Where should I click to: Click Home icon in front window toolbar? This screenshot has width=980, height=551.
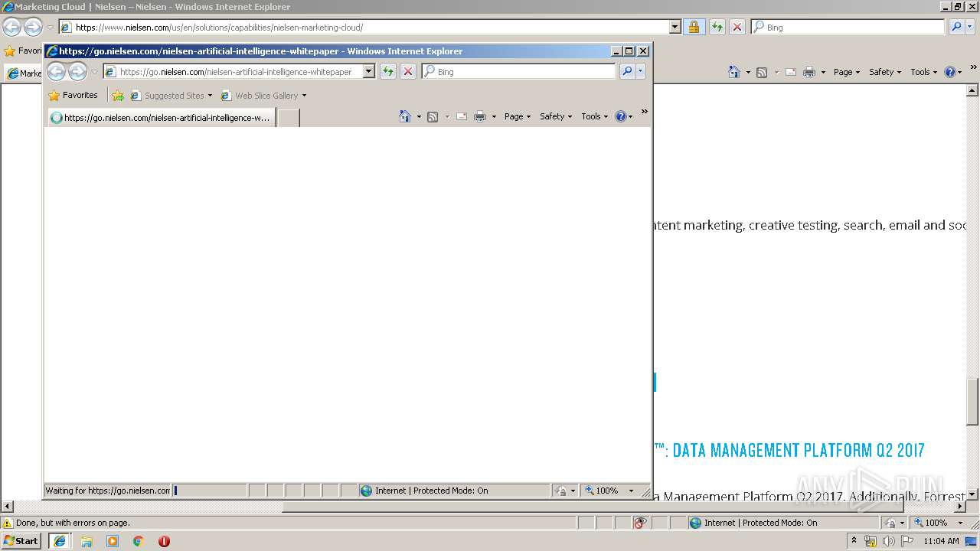coord(405,116)
